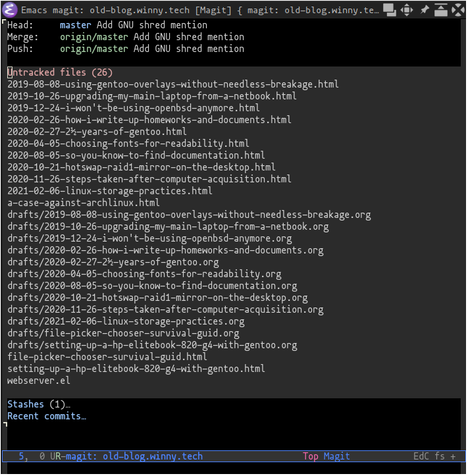Viewport: 468px width, 476px height.
Task: Click the pin window icon in title bar
Action: click(425, 10)
